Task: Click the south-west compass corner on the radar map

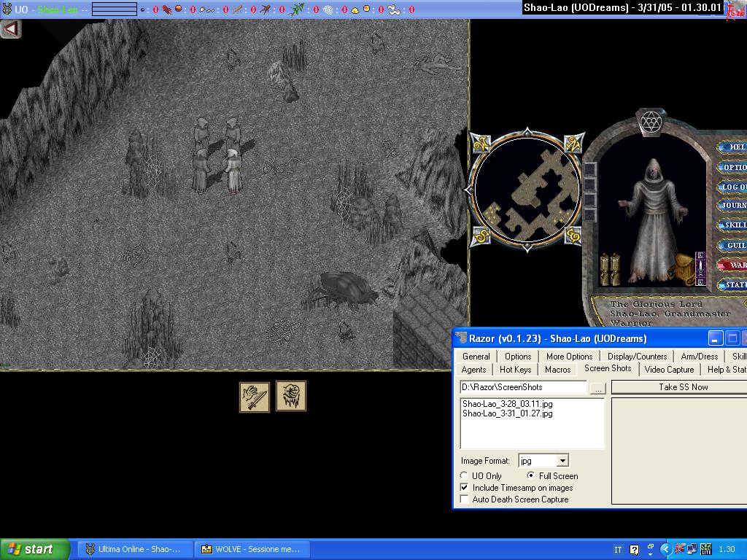Action: (x=480, y=237)
